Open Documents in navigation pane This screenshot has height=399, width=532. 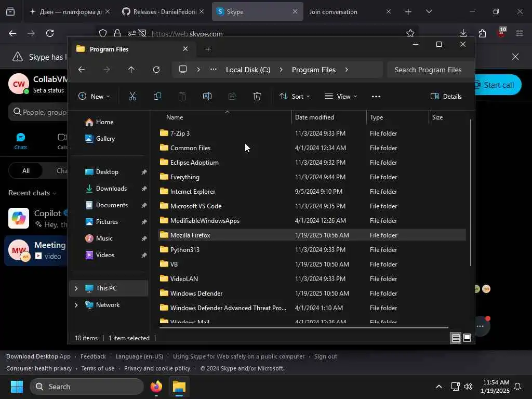[x=112, y=205]
